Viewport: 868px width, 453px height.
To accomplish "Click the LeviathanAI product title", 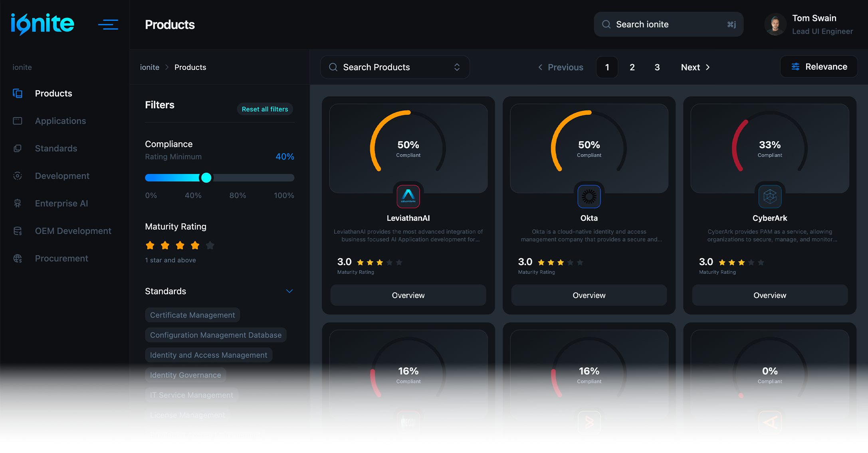I will (408, 218).
